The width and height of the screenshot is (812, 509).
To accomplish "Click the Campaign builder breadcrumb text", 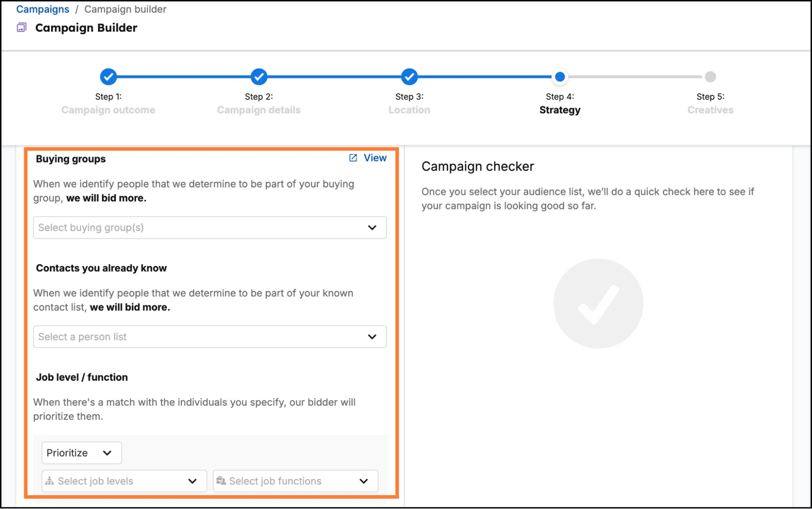I will tap(125, 9).
